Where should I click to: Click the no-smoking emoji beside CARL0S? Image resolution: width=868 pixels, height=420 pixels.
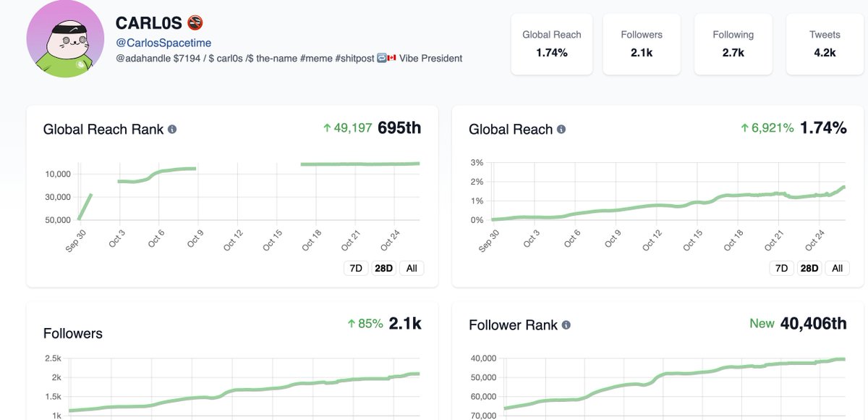(x=195, y=22)
